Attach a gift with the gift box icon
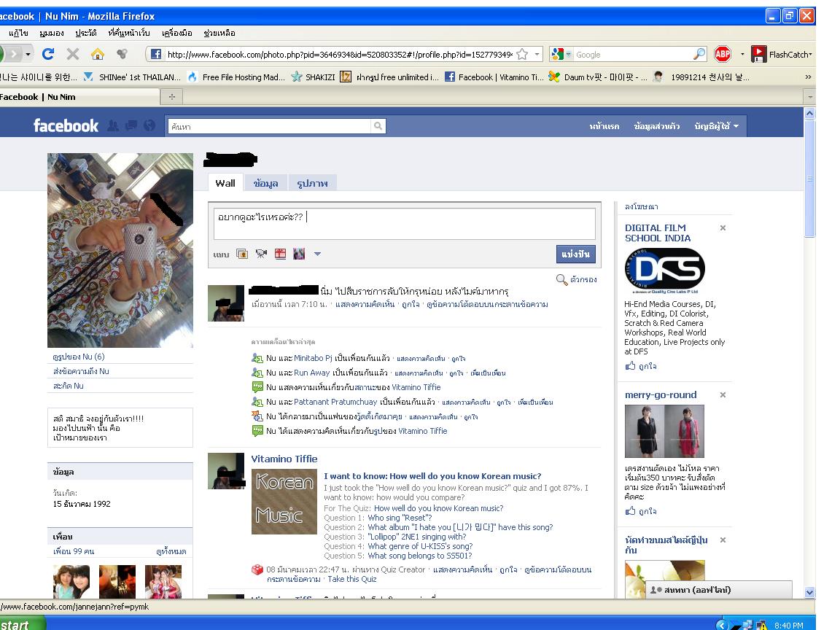The height and width of the screenshot is (630, 840). click(280, 254)
